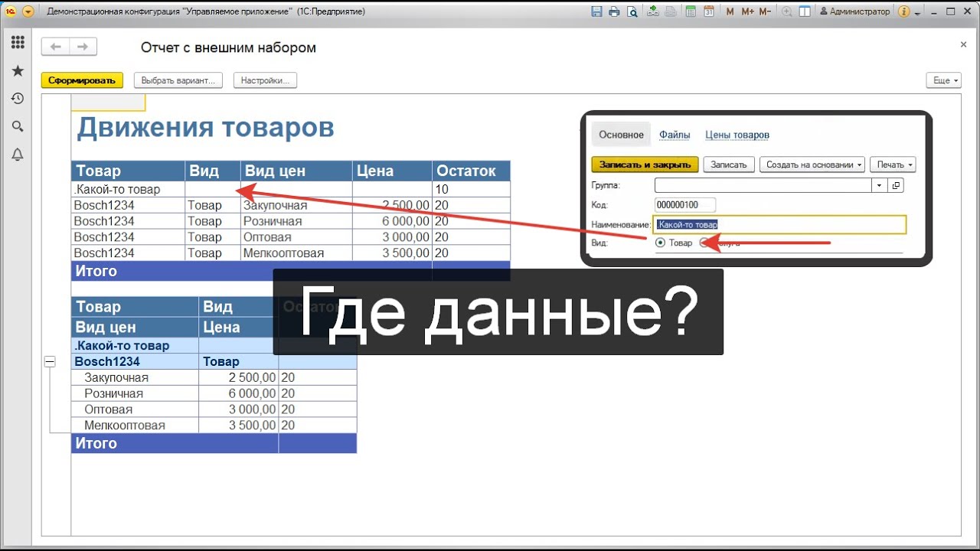
Task: Click the 6 000,00 price in lower table
Action: point(238,393)
